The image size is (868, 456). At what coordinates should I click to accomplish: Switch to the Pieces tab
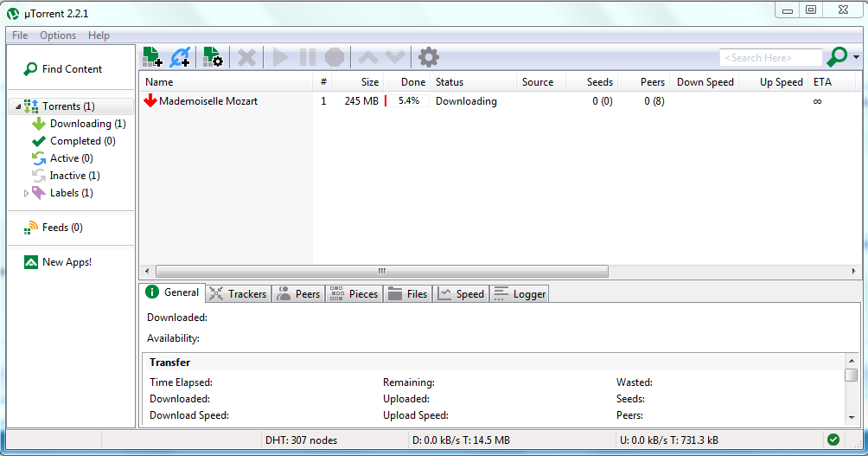pos(354,293)
